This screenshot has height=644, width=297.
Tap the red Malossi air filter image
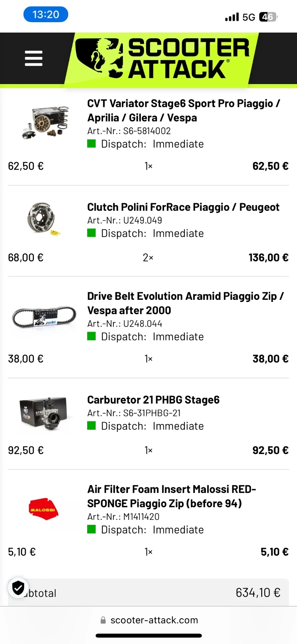43,509
